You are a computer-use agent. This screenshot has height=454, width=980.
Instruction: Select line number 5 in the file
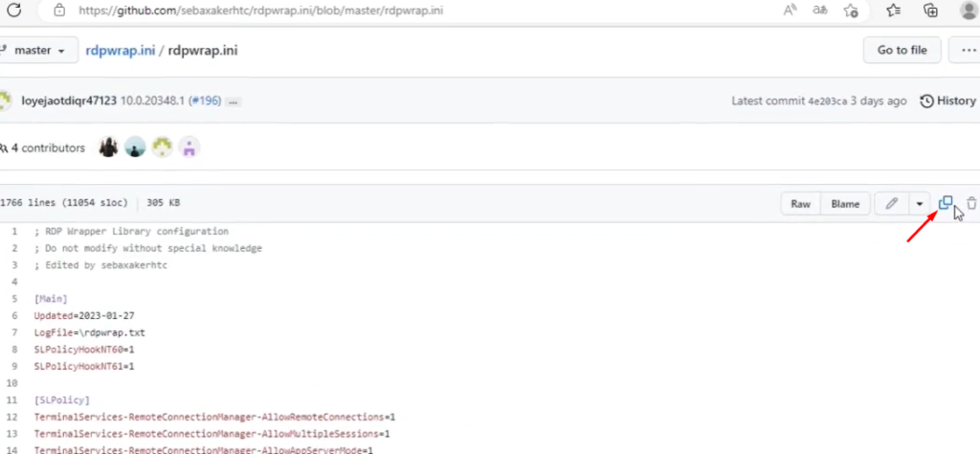(14, 299)
